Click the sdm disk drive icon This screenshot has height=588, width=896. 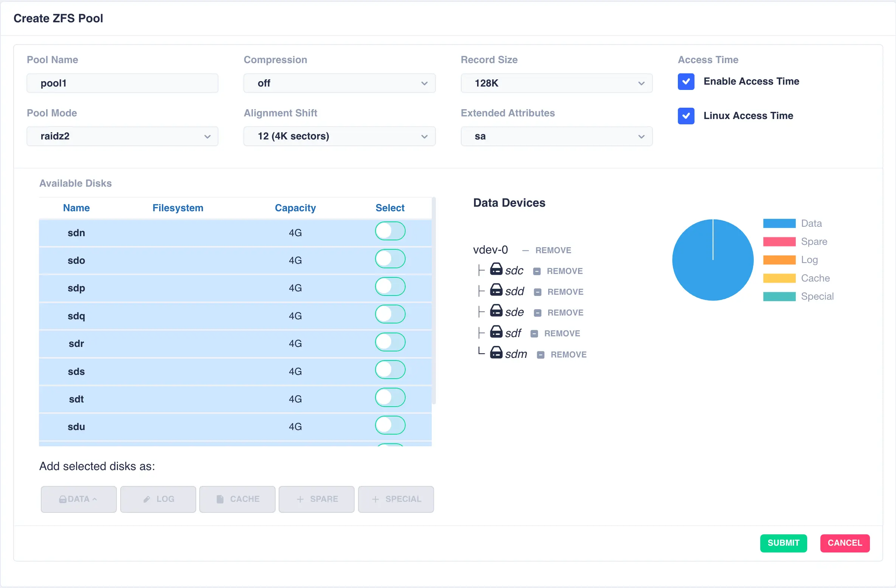pos(496,353)
